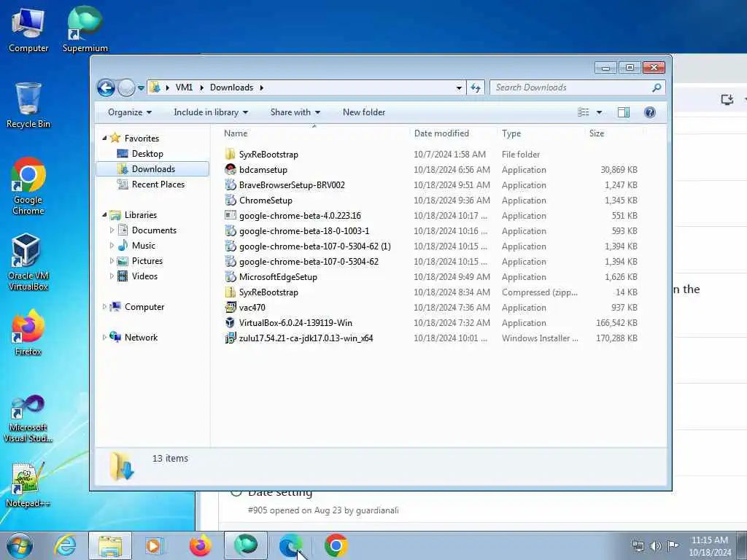Select the Music library
This screenshot has width=747, height=560.
pos(144,246)
